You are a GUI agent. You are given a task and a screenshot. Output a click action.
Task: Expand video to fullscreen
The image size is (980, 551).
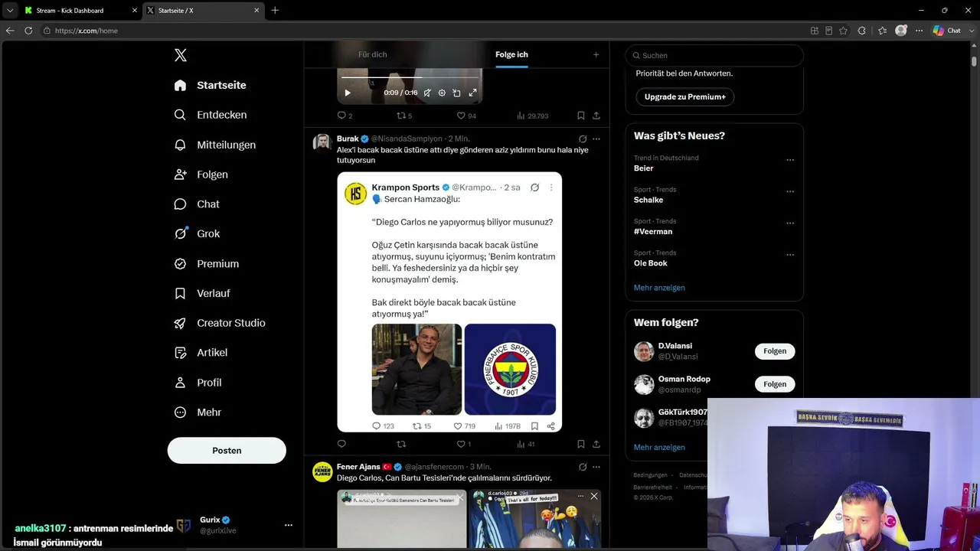tap(472, 93)
